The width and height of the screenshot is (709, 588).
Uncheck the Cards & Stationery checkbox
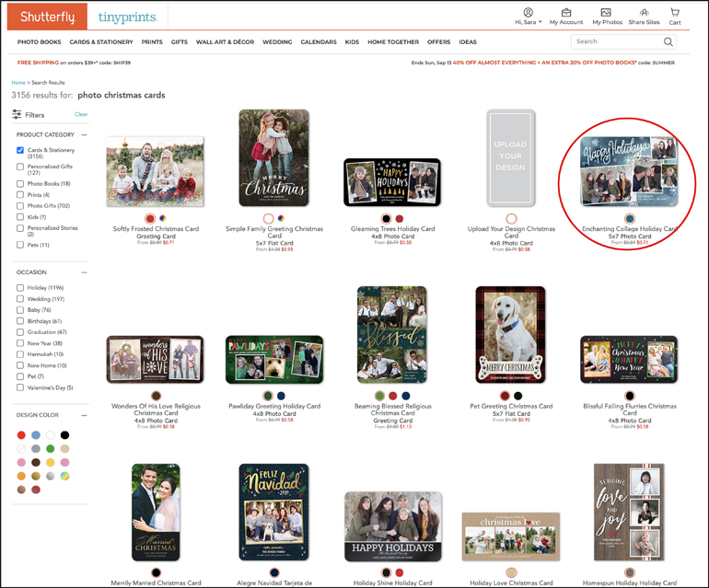click(x=20, y=150)
